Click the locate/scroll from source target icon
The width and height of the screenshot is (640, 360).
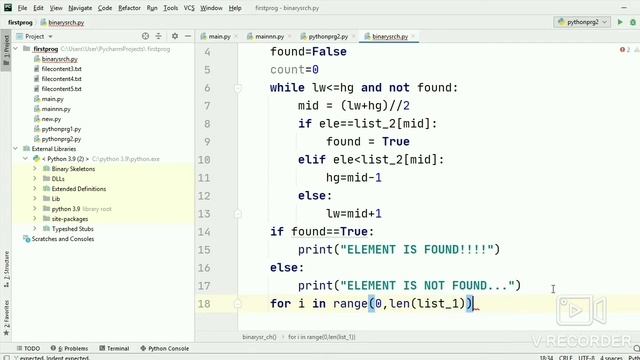point(145,36)
